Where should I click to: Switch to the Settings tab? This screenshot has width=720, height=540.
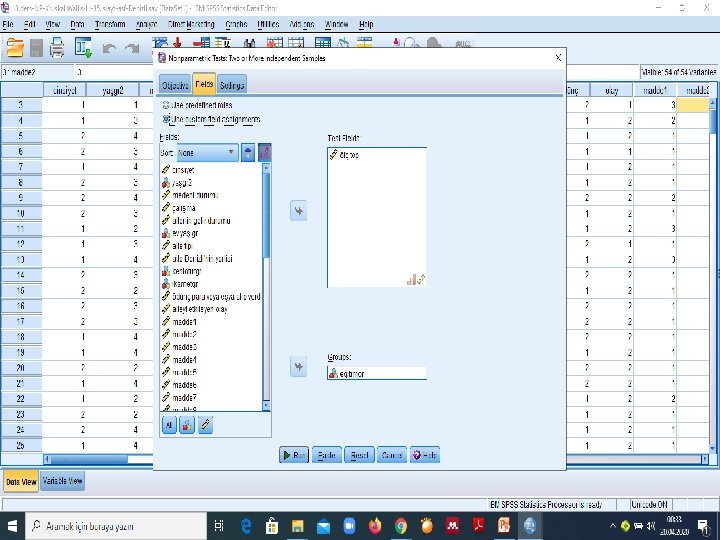tap(232, 85)
